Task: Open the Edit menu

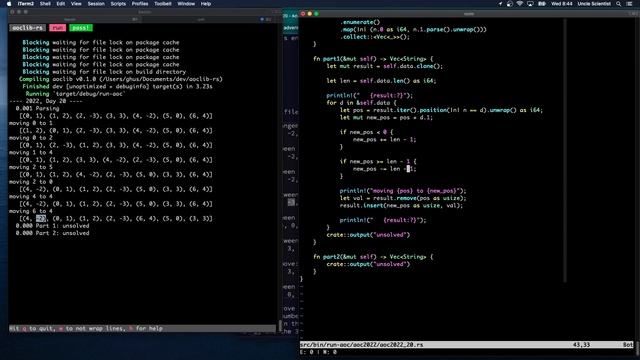Action: pos(61,4)
